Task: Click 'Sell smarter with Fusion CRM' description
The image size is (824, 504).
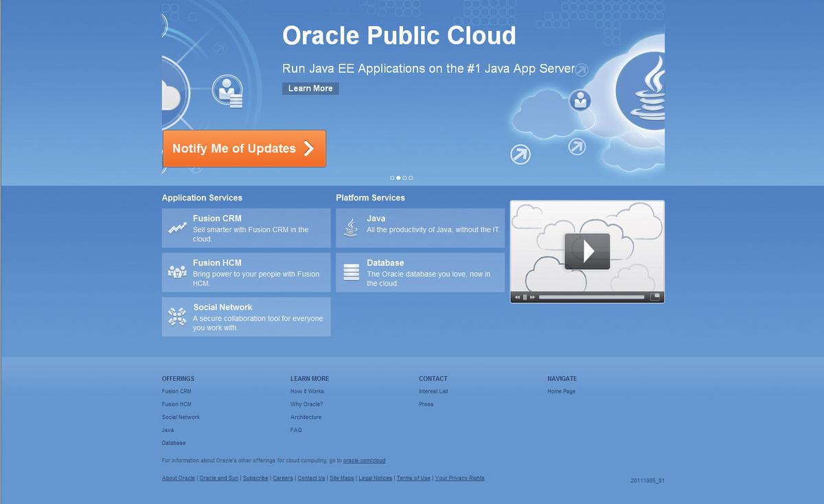Action: [x=251, y=234]
